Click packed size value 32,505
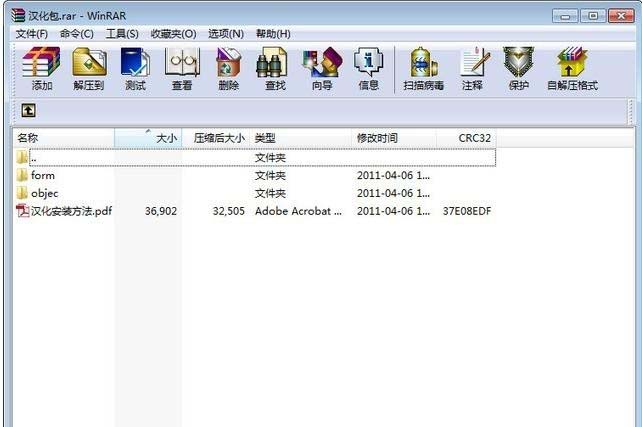Image resolution: width=642 pixels, height=427 pixels. pos(228,211)
